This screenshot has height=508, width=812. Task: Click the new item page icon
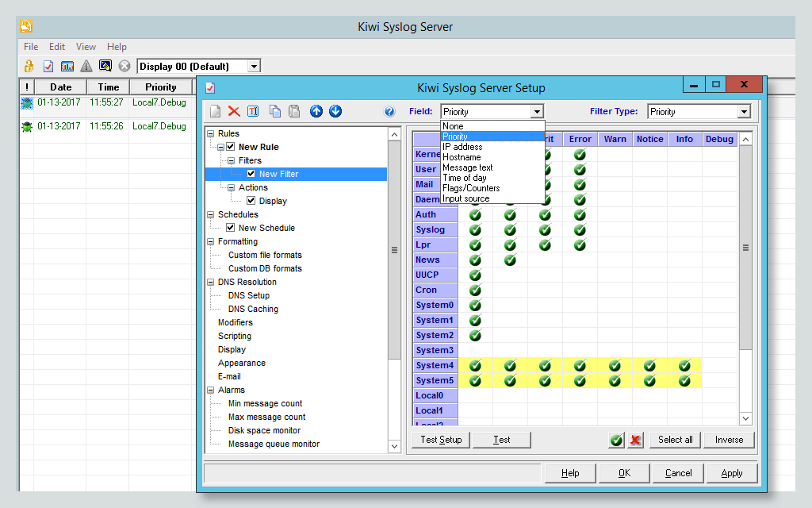(216, 111)
